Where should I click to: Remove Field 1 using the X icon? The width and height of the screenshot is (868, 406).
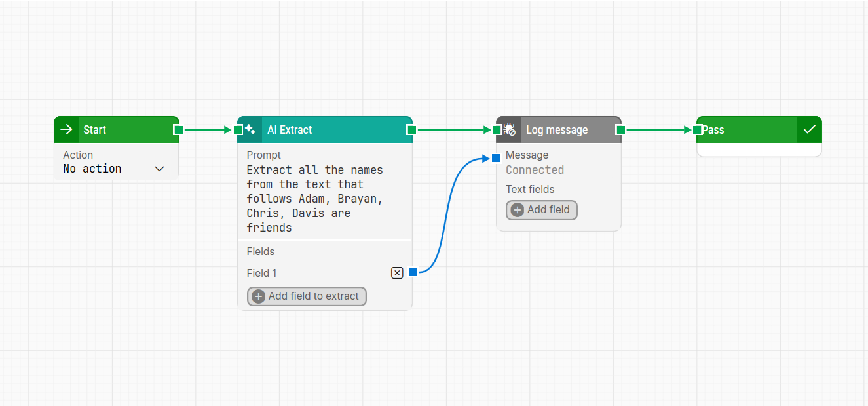point(397,273)
